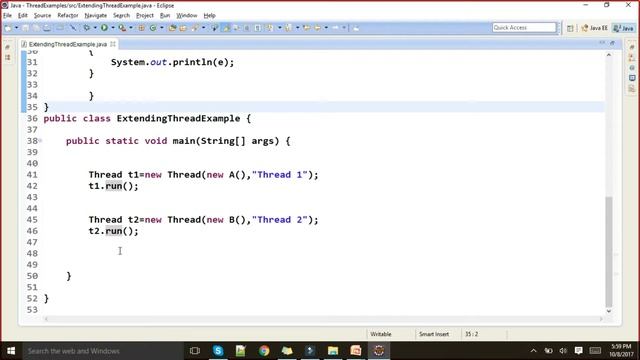
Task: Click the Open Type folder icon
Action: 172,28
